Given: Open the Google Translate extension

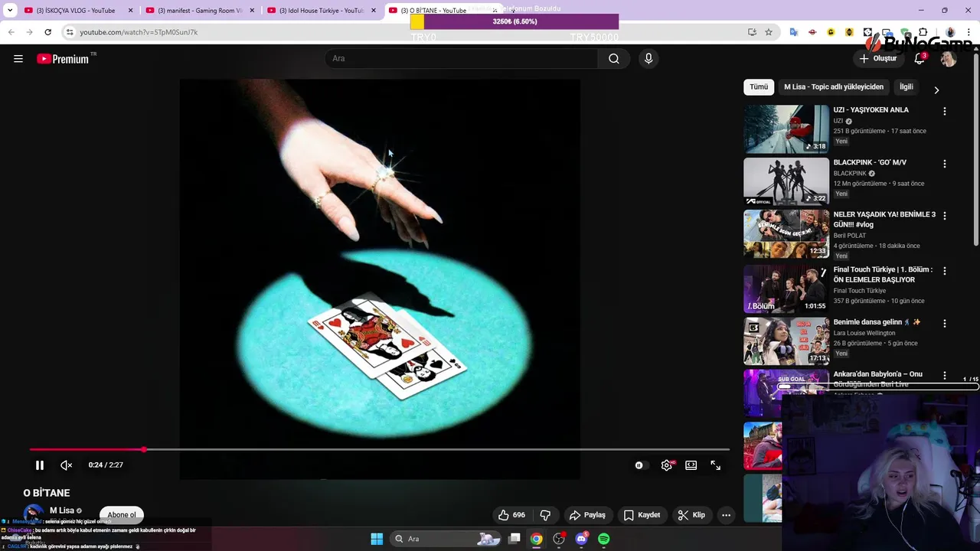Looking at the screenshot, I should pyautogui.click(x=793, y=32).
